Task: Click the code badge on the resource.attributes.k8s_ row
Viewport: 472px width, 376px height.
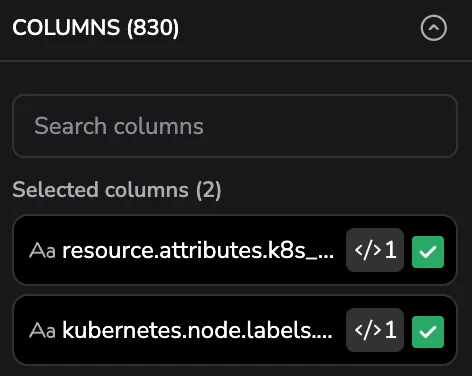Action: [x=375, y=250]
